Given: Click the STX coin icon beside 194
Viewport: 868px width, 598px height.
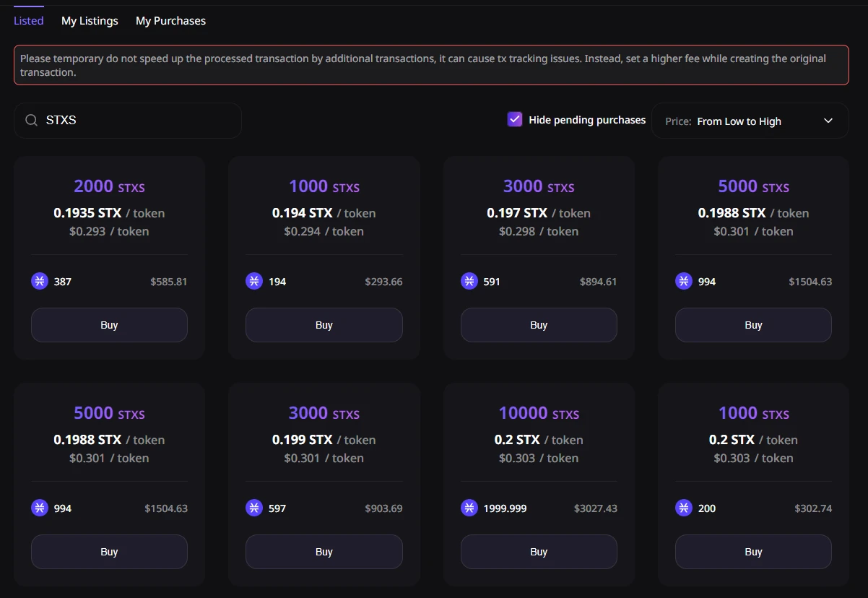Looking at the screenshot, I should [254, 281].
